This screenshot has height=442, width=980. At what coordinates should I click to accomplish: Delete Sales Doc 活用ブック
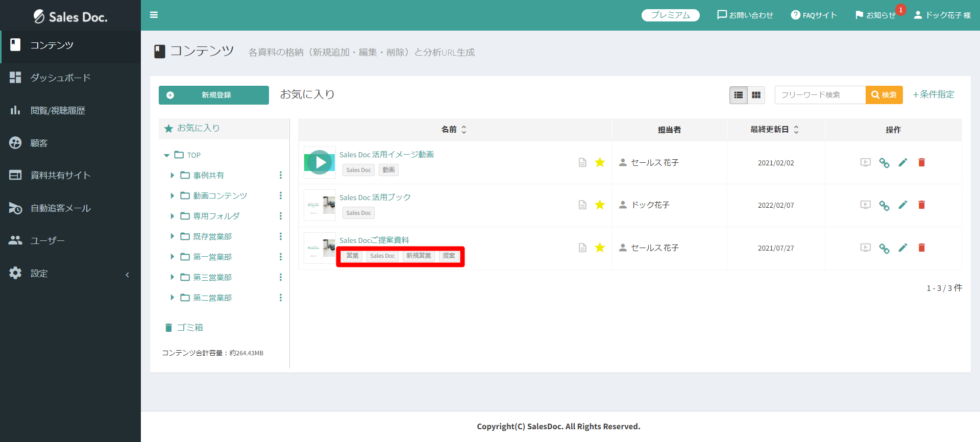click(922, 205)
